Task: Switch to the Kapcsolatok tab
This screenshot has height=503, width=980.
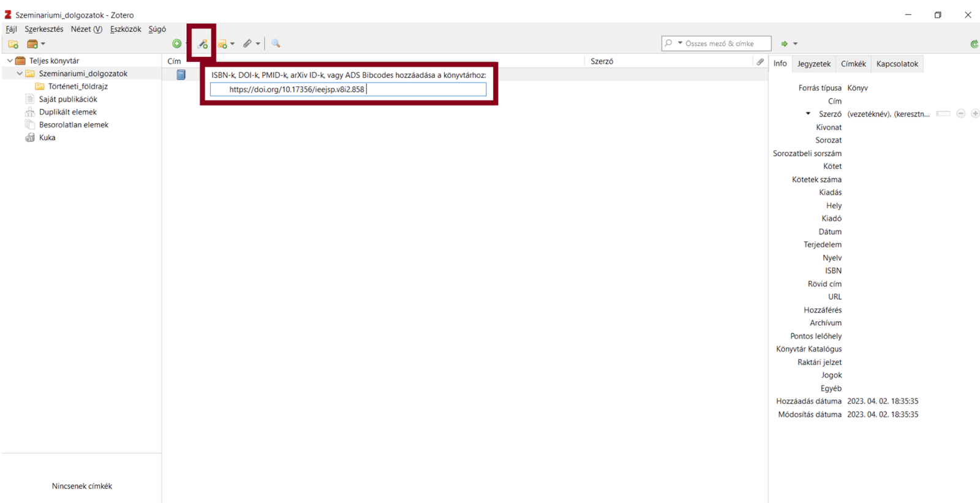Action: 897,64
